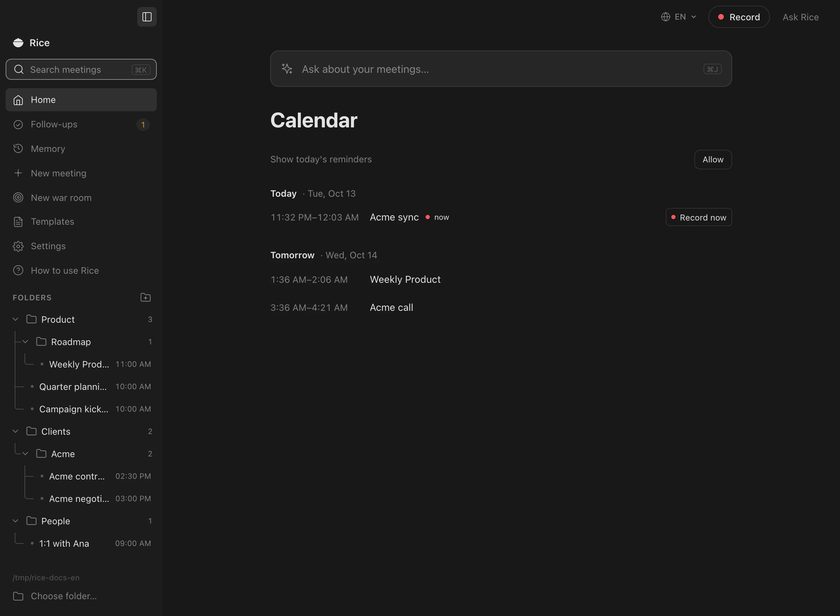Viewport: 840px width, 616px height.
Task: Click the Templates document icon
Action: 18,222
